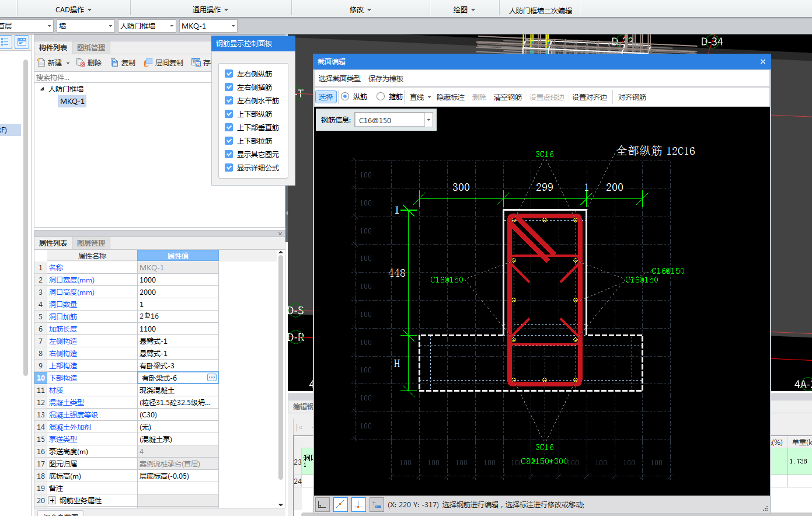Click 保存为模板 in section editor
The height and width of the screenshot is (516, 812).
coord(386,78)
